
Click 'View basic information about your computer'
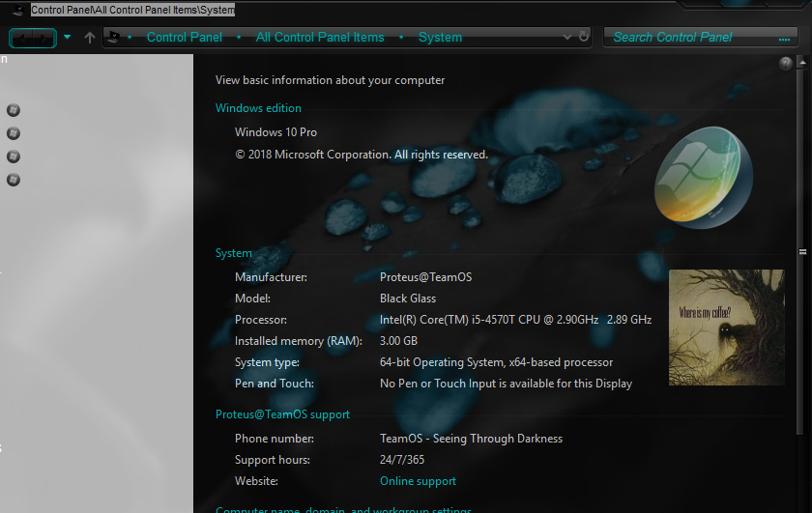[330, 80]
